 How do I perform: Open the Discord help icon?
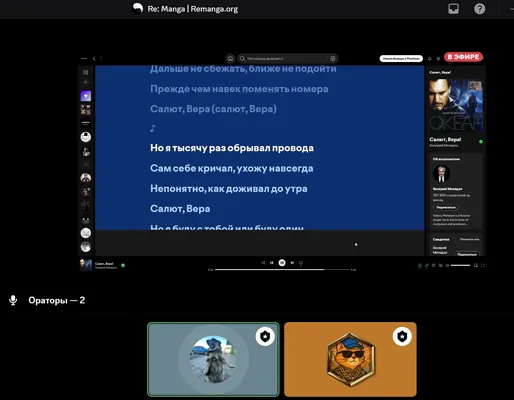480,9
